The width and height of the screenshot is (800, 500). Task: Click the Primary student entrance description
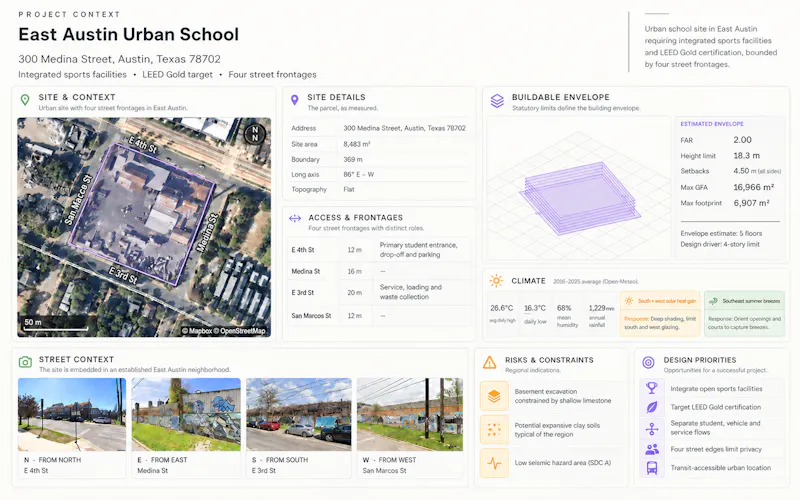(x=418, y=249)
